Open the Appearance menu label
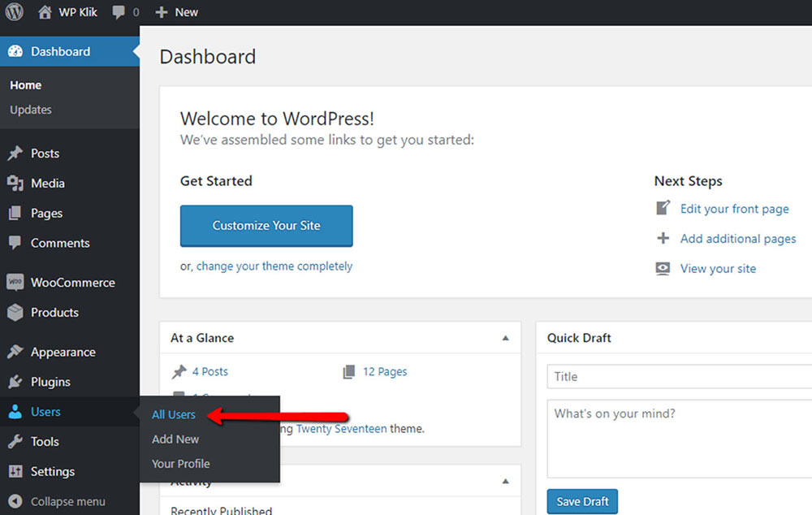Screen dimensions: 812x515 (x=63, y=353)
